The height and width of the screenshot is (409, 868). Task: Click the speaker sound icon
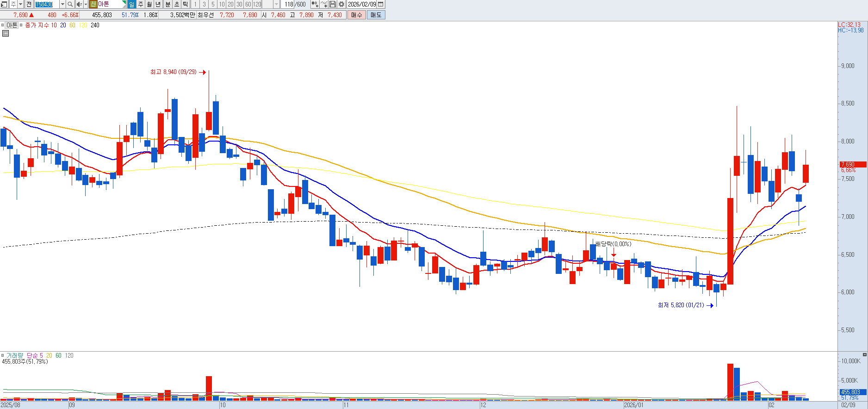click(x=79, y=4)
